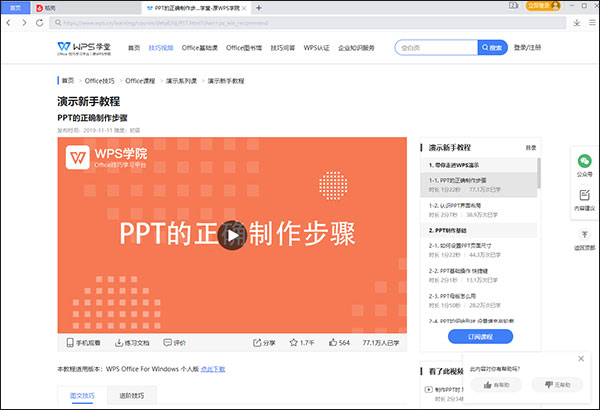Open 技巧问答 in the navigation

point(282,48)
